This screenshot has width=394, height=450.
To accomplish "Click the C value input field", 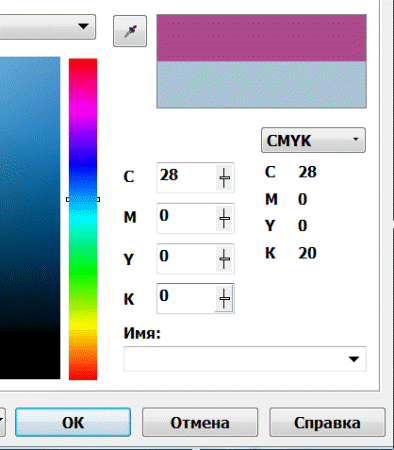I will tap(186, 178).
